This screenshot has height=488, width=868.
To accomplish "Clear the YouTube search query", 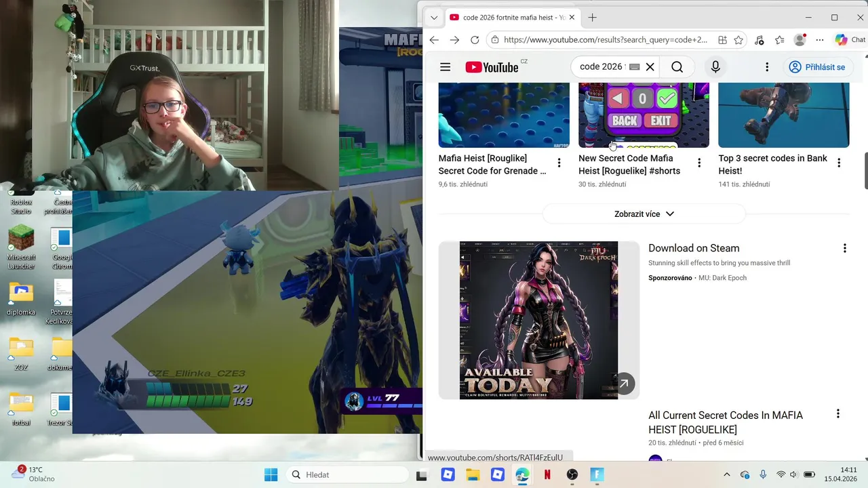I will (x=650, y=67).
